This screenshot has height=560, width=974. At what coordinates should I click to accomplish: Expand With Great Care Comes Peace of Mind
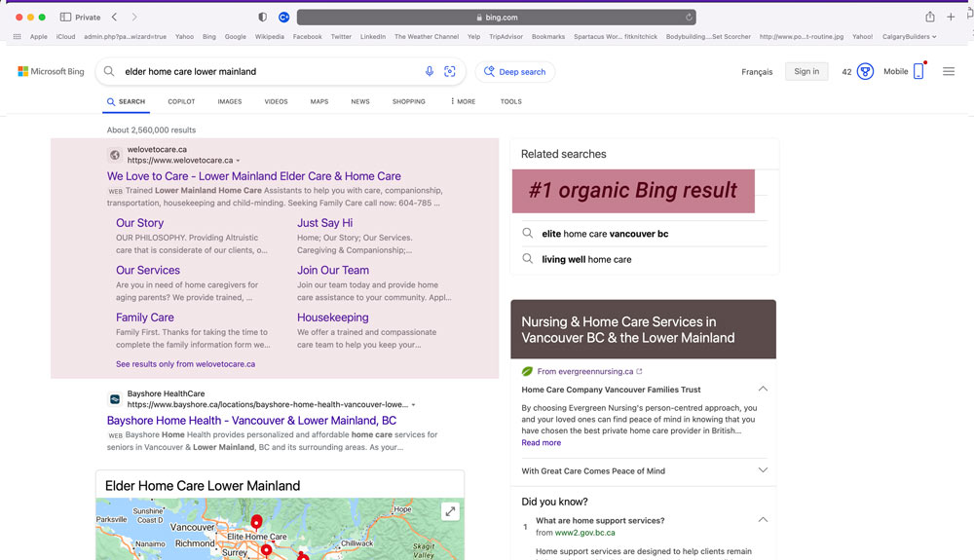763,470
